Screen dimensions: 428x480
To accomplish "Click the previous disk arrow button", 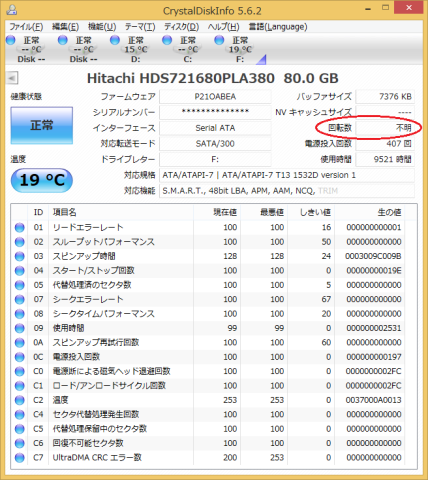I will coord(12,78).
